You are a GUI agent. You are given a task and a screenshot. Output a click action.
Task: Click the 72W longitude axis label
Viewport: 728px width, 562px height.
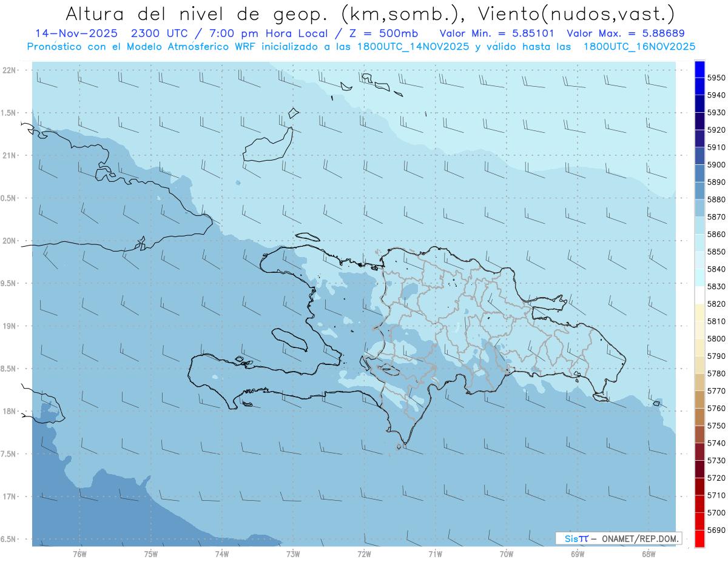[x=364, y=554]
